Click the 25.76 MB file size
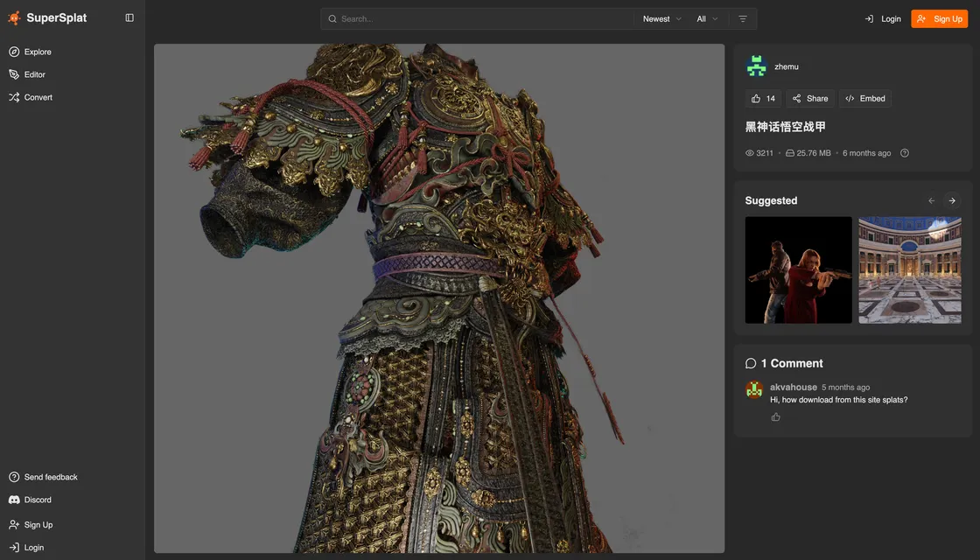The height and width of the screenshot is (560, 980). [x=814, y=153]
